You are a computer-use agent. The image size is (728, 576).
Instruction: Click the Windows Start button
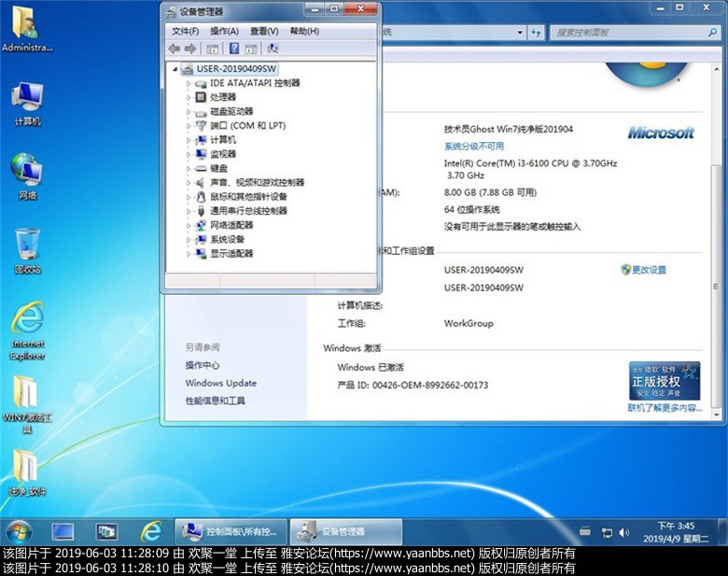[x=19, y=531]
